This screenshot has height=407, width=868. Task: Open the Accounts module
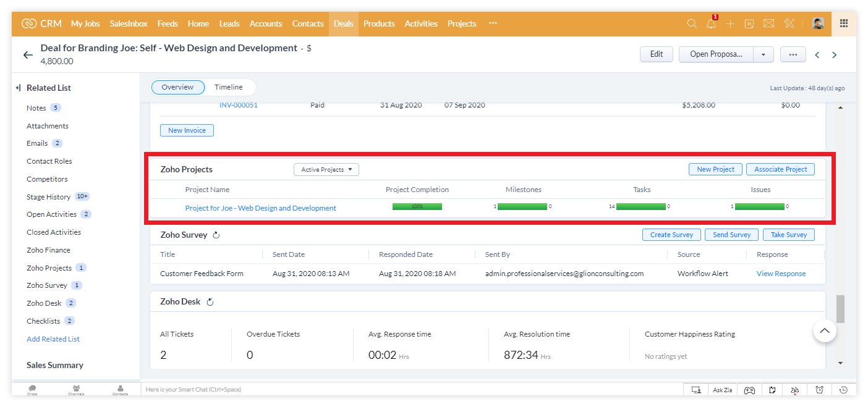[x=266, y=23]
